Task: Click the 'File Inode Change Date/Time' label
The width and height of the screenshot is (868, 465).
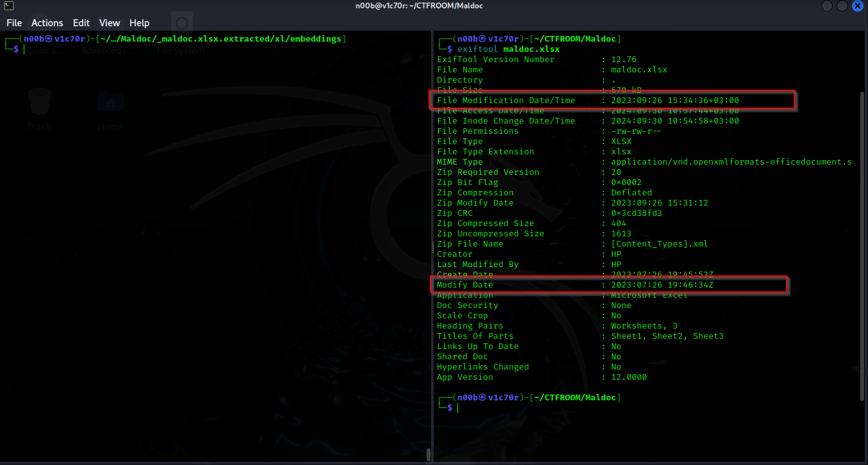Action: point(506,121)
